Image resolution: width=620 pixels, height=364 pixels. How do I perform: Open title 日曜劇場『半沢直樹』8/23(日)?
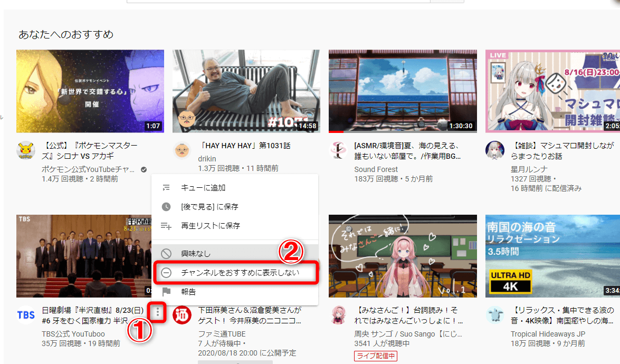(x=93, y=315)
